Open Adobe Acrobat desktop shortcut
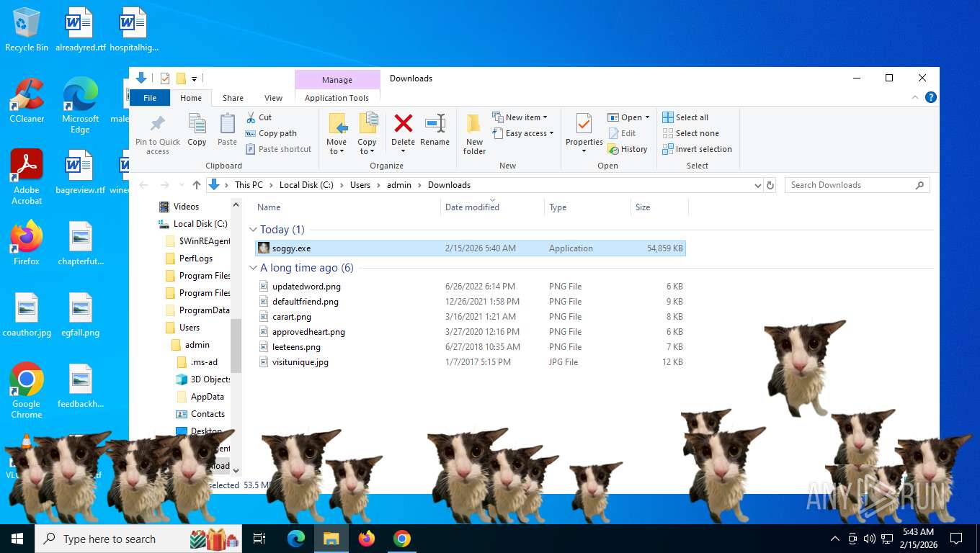This screenshot has width=980, height=553. (27, 177)
